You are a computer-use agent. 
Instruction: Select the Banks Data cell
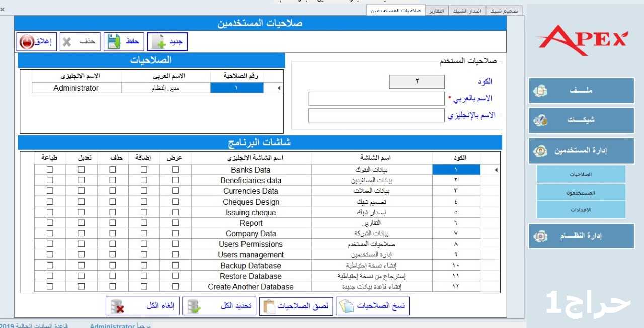click(251, 170)
